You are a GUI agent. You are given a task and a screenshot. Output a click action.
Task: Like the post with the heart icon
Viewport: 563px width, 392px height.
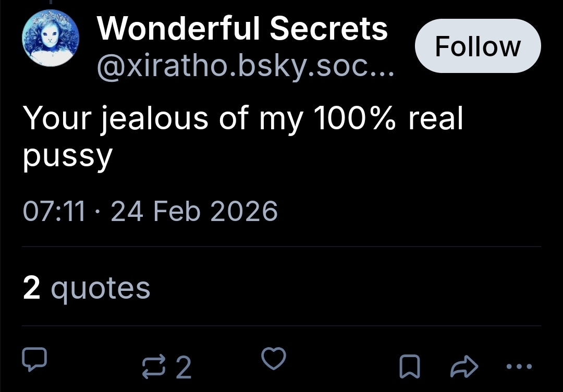273,360
